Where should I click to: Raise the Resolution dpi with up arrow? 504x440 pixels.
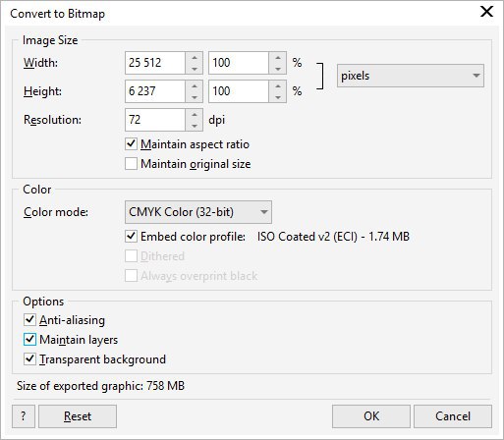(195, 114)
